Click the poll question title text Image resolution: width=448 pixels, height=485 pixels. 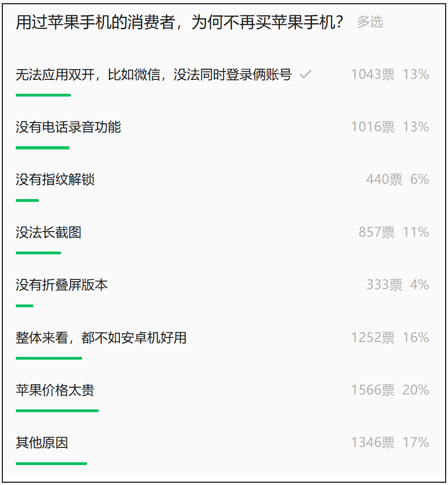click(x=180, y=22)
